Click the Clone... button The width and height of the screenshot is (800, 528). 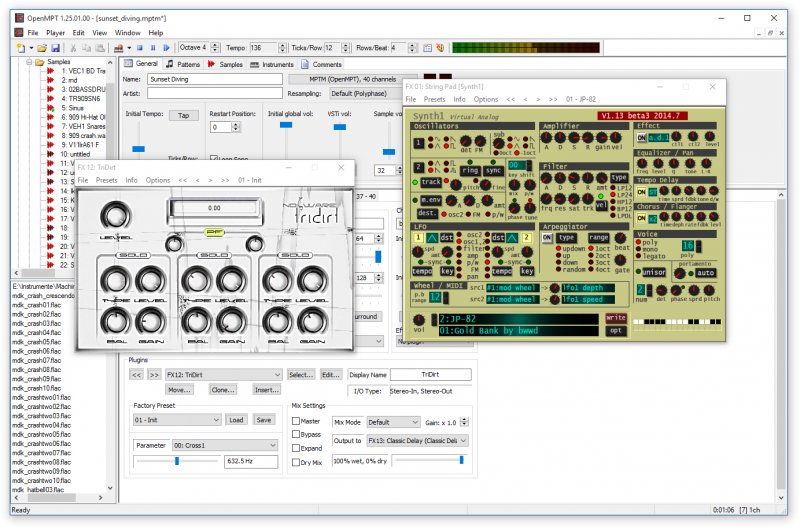point(223,390)
